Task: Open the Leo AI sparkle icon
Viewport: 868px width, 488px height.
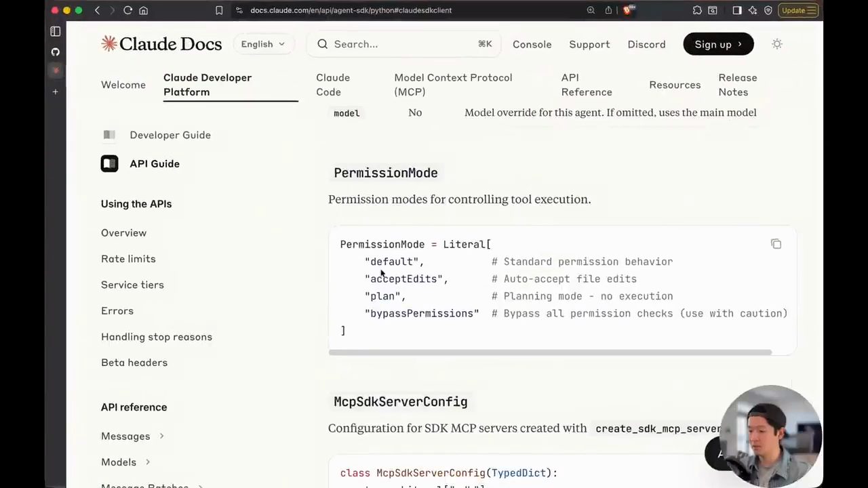Action: click(x=753, y=10)
